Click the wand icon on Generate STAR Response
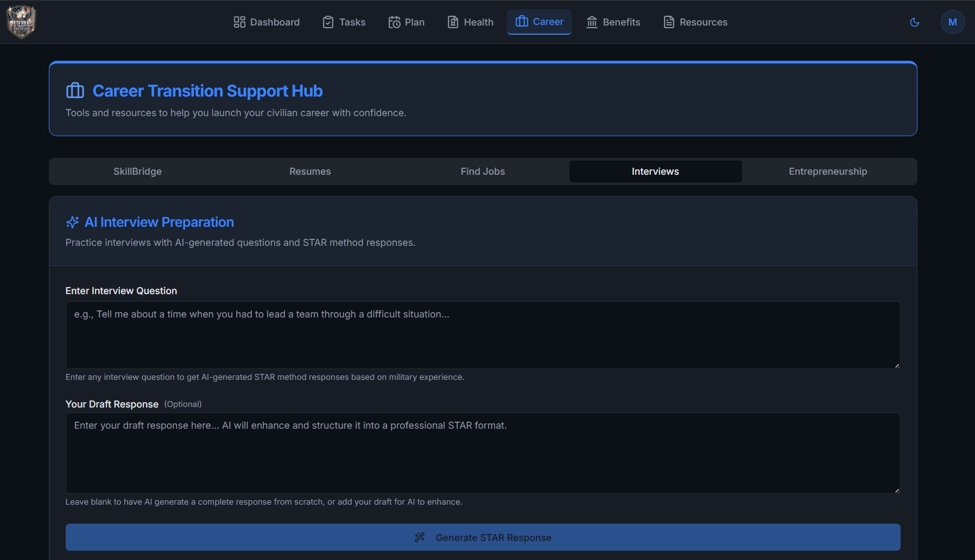 pyautogui.click(x=419, y=537)
